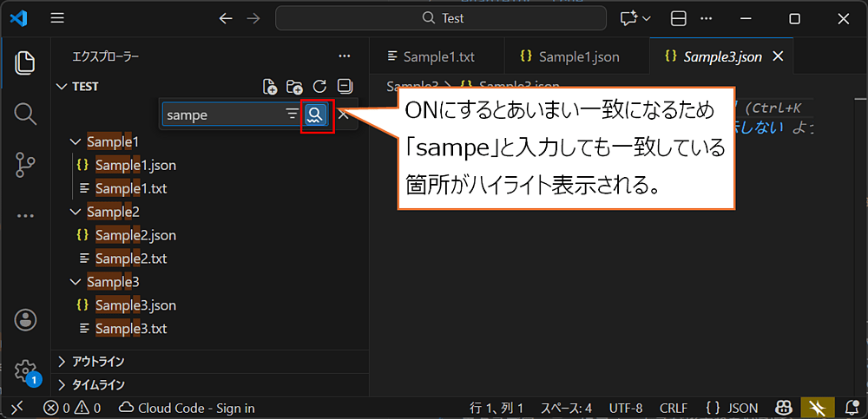The image size is (868, 419).
Task: Close the Sample3.json tab
Action: click(777, 56)
